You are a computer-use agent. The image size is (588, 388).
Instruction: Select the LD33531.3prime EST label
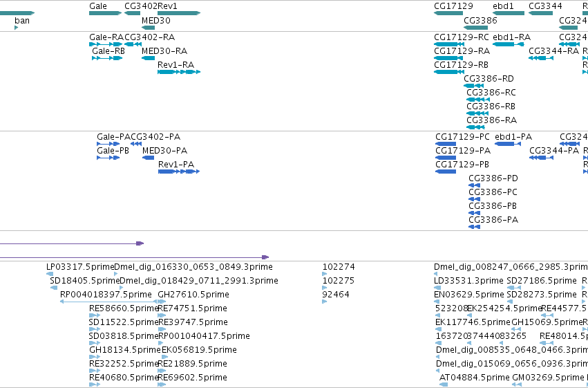(x=468, y=281)
